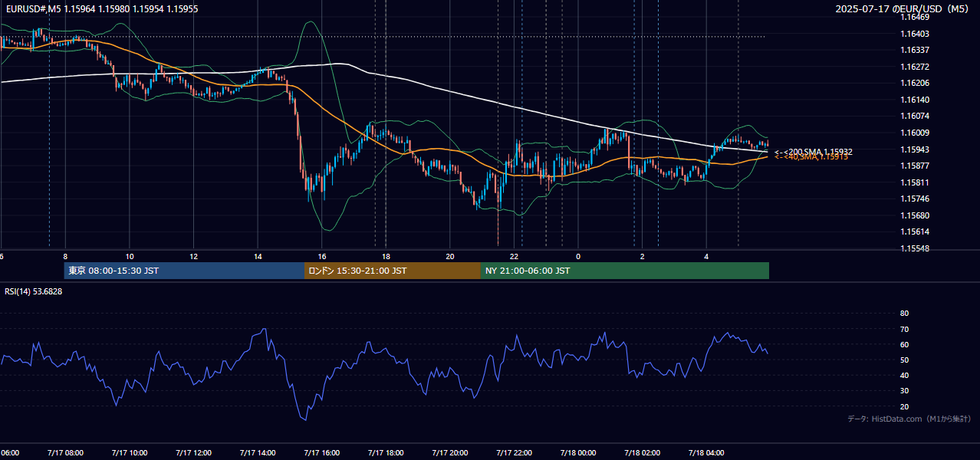Viewport: 980px width, 460px height.
Task: Click the 200 SMA 1.15932 label
Action: pyautogui.click(x=814, y=152)
